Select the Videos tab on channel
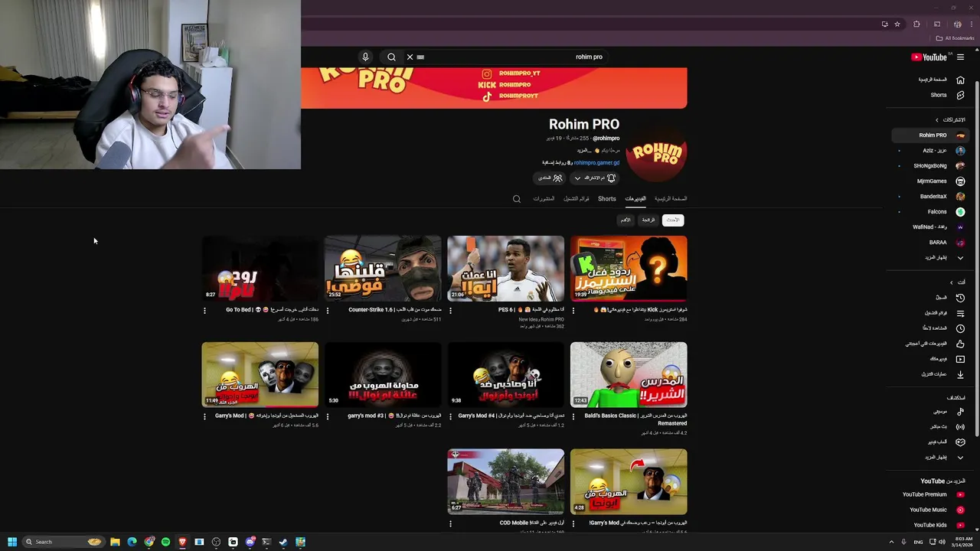Viewport: 980px width, 551px height. click(x=635, y=198)
